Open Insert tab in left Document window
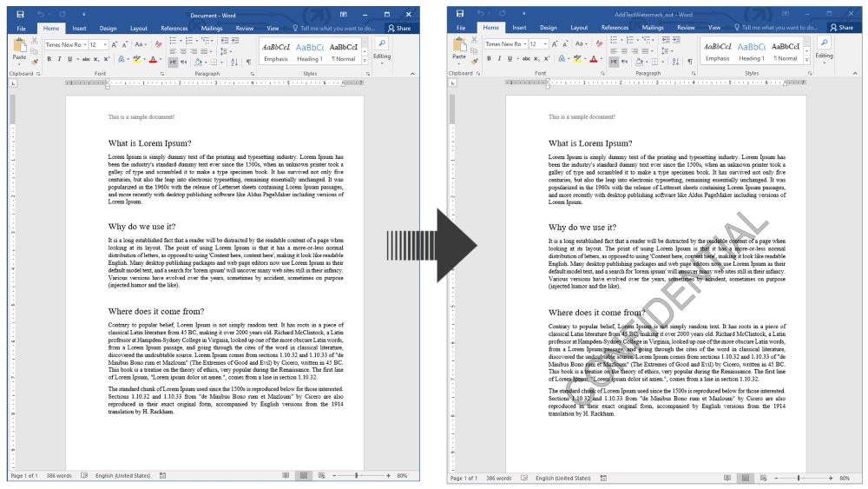 [79, 28]
